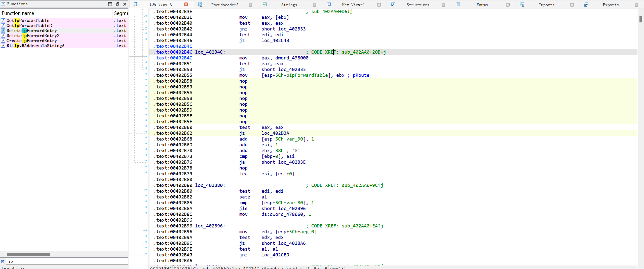Click loc_402B80 label

click(x=210, y=185)
